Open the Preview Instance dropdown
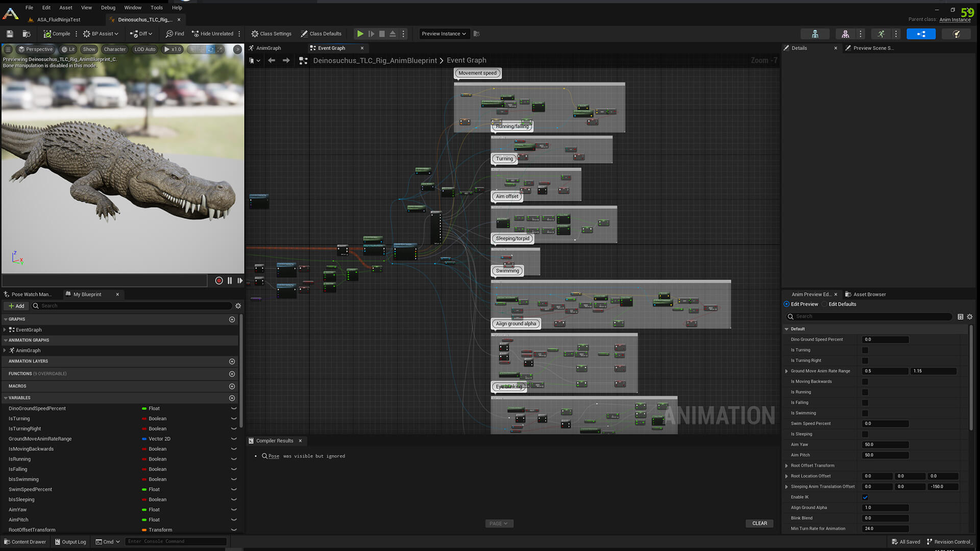Image resolution: width=980 pixels, height=551 pixels. [x=444, y=34]
